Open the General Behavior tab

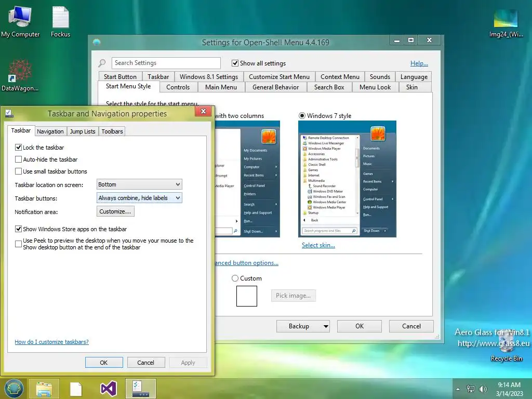[275, 87]
